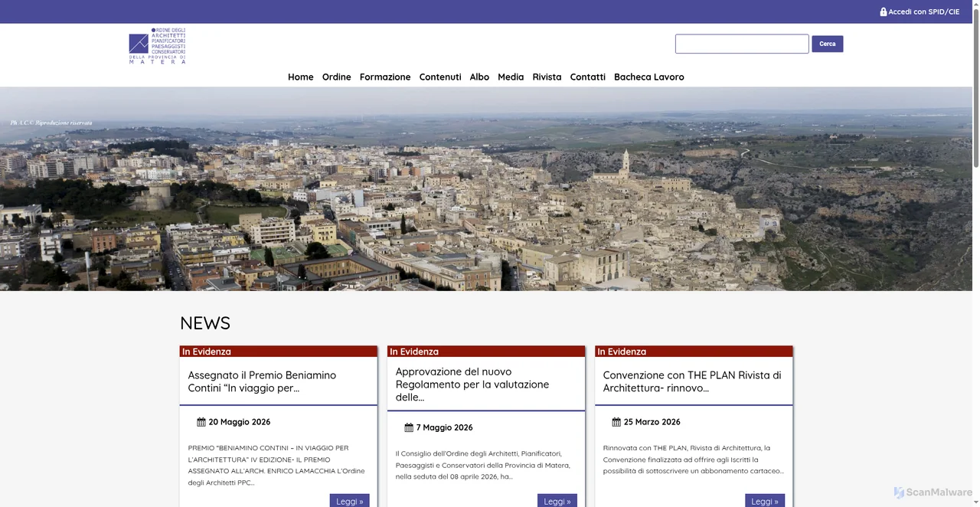
Task: Open the Contatti menu item
Action: click(587, 77)
